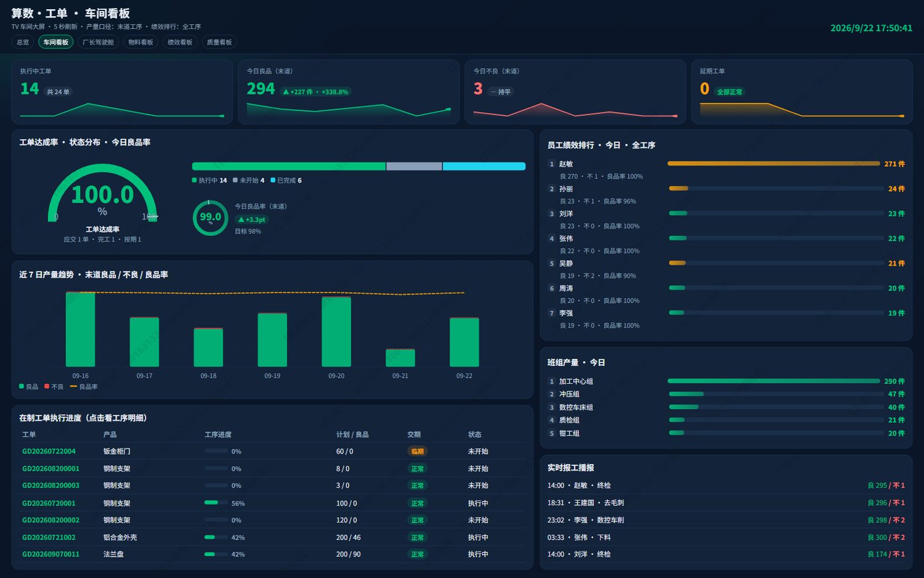
Task: Select the 数控车床组 team row
Action: 726,407
